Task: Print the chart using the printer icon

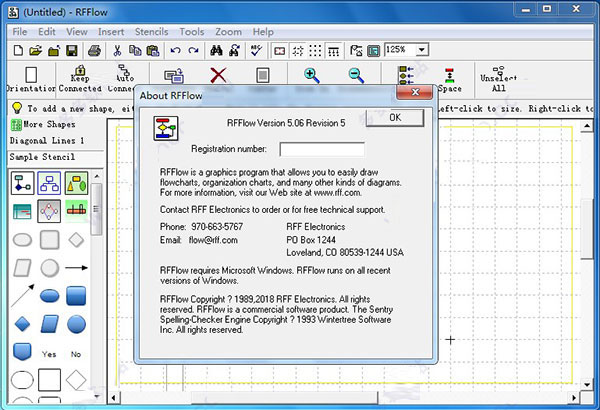Action: click(x=95, y=50)
